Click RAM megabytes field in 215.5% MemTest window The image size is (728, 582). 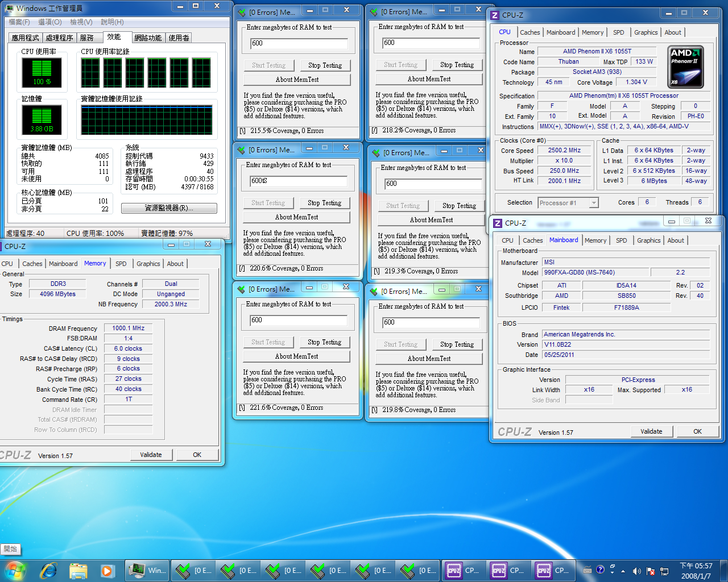(x=299, y=44)
